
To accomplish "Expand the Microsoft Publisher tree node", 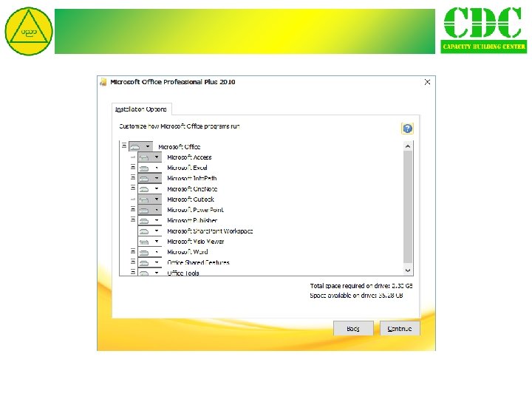I will (133, 219).
